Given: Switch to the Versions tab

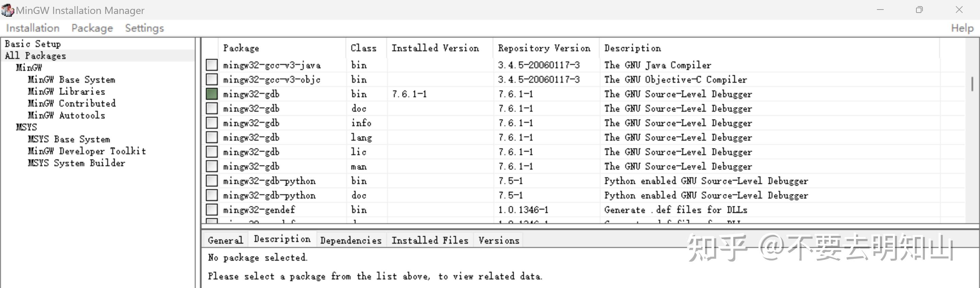Looking at the screenshot, I should click(x=499, y=240).
